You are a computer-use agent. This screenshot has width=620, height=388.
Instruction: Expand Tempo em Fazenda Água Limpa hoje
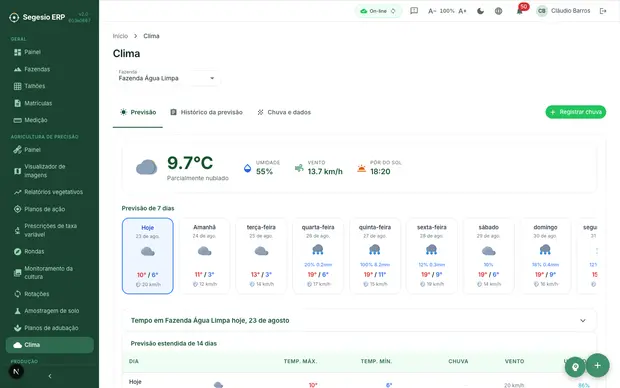tap(359, 320)
